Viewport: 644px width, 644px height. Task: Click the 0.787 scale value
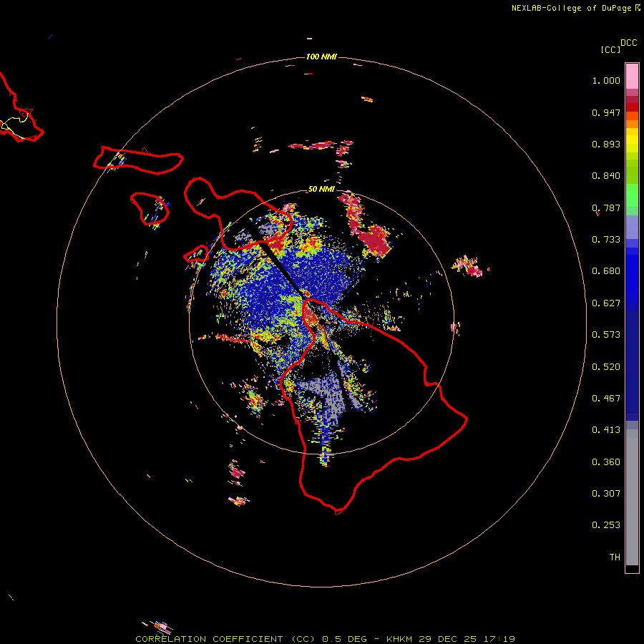[x=606, y=208]
